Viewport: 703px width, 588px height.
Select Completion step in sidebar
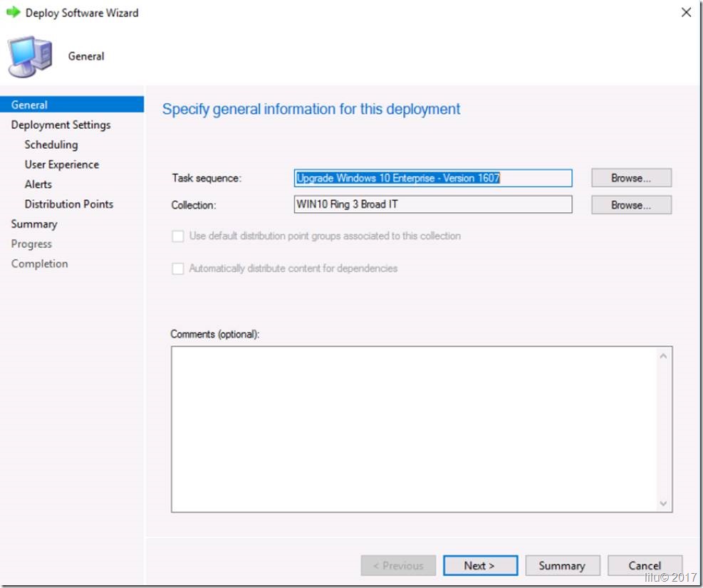click(39, 263)
